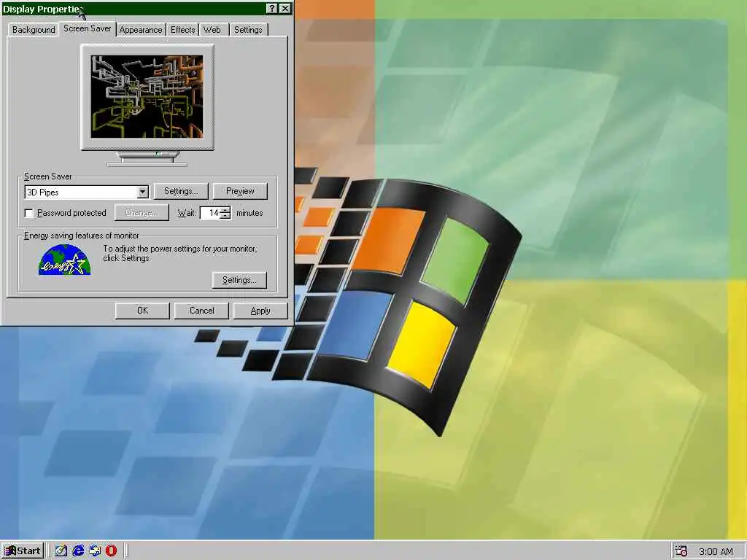Switch to the Appearance tab

click(x=141, y=29)
